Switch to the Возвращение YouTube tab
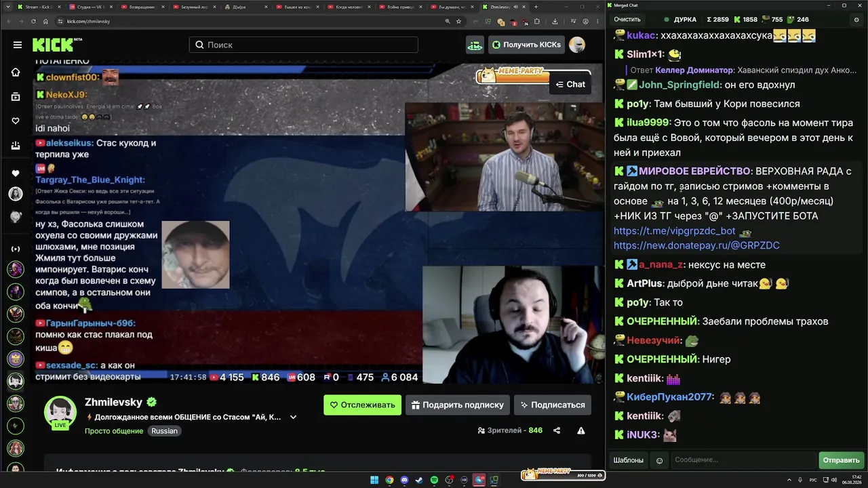The width and height of the screenshot is (868, 488). [141, 7]
